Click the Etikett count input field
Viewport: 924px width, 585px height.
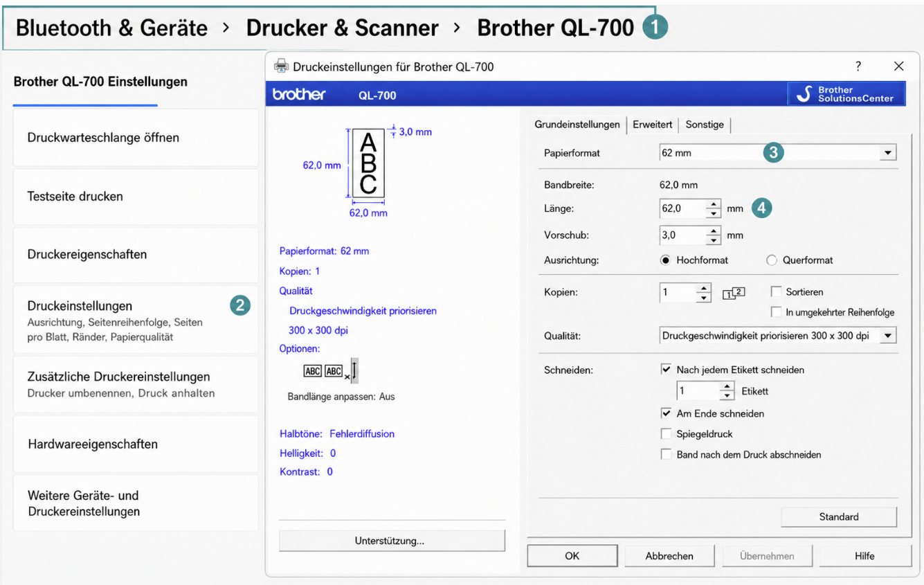click(x=698, y=391)
